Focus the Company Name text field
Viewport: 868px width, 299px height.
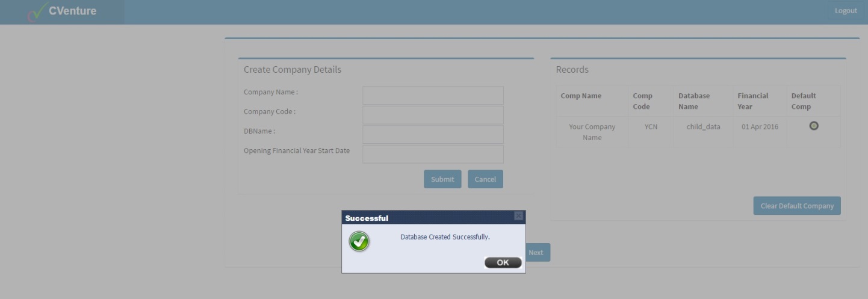tap(433, 95)
